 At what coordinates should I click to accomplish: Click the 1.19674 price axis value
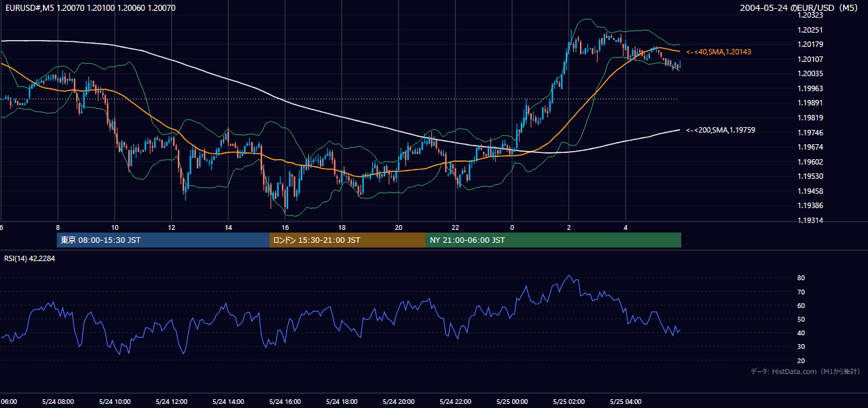[810, 147]
